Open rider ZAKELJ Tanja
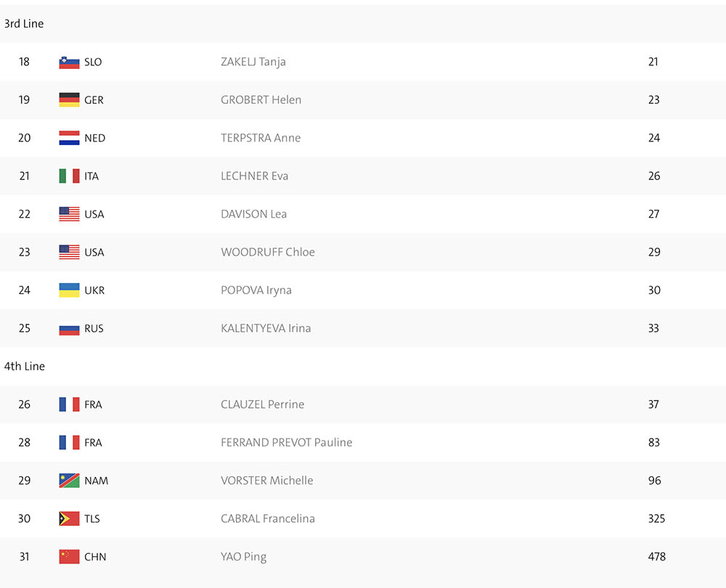 pyautogui.click(x=253, y=62)
